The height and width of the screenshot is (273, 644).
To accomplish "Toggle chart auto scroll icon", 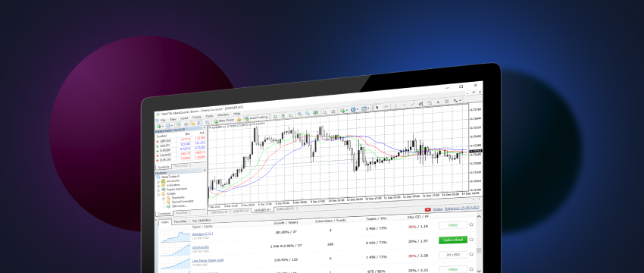I will pos(325,111).
